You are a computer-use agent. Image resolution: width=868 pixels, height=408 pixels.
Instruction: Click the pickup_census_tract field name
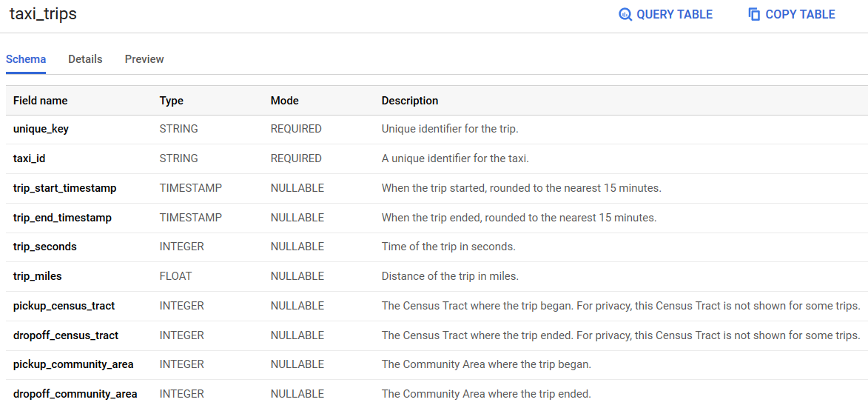coord(64,306)
